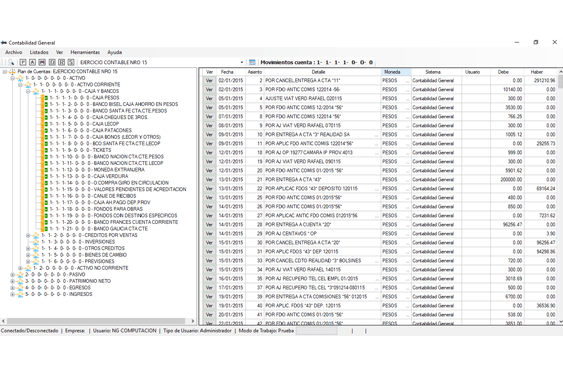This screenshot has width=563, height=375.
Task: Select BANCO NACION CTA CTE PESOS account
Action: coord(107,157)
